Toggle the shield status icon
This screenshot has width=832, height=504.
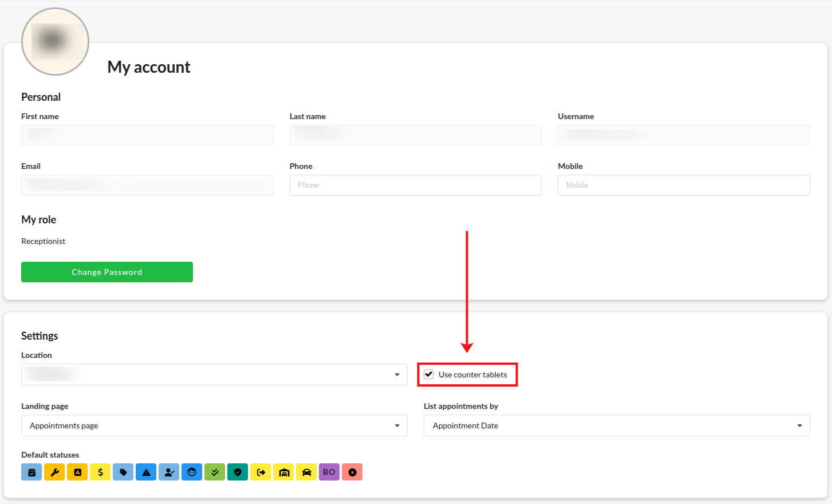(x=238, y=472)
